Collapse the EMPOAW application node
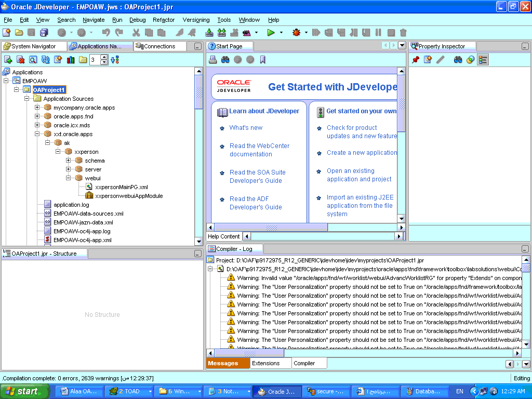This screenshot has width=532, height=399. click(x=6, y=81)
